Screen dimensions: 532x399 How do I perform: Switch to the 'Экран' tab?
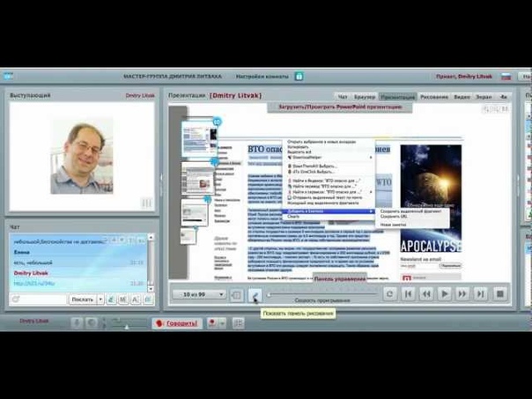point(484,97)
